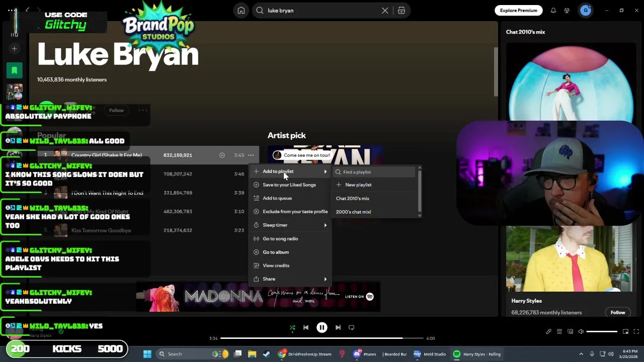Open Chat 2010's mix panel title
The height and width of the screenshot is (362, 644).
pos(525,32)
